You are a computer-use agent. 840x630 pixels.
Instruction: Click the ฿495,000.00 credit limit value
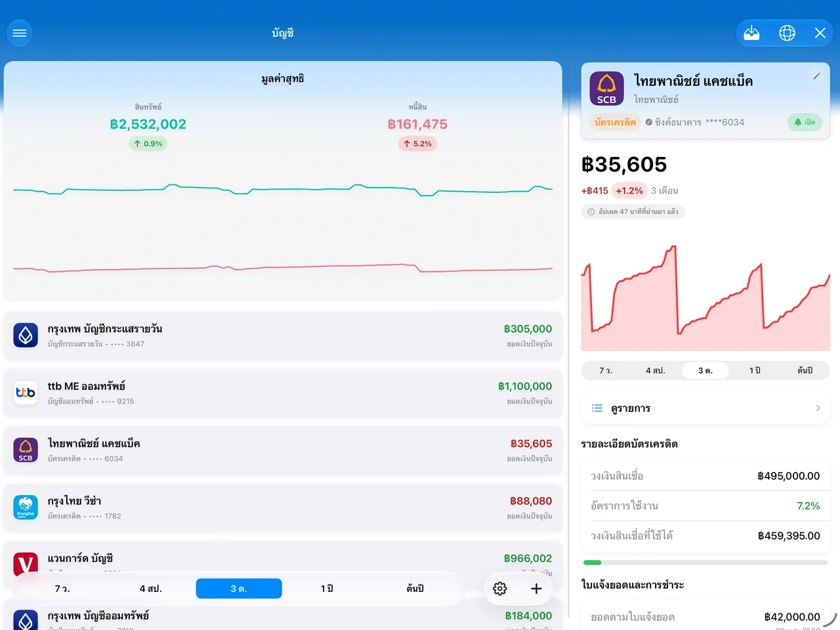tap(789, 476)
